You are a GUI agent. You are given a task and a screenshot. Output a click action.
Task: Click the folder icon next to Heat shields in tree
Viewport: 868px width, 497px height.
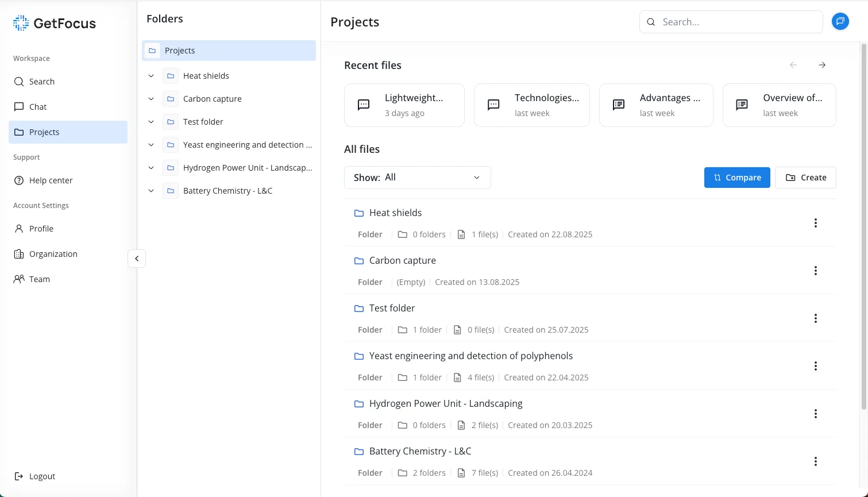pyautogui.click(x=171, y=76)
